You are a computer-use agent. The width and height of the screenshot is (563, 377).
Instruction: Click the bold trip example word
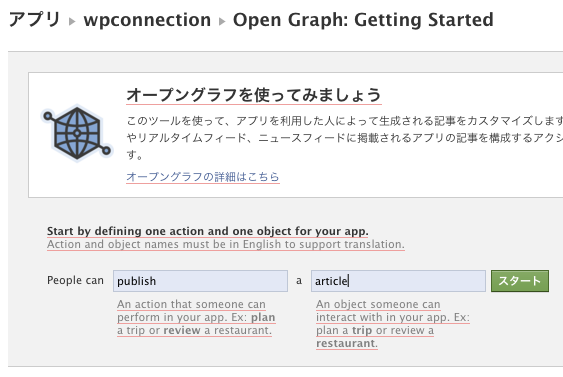362,330
